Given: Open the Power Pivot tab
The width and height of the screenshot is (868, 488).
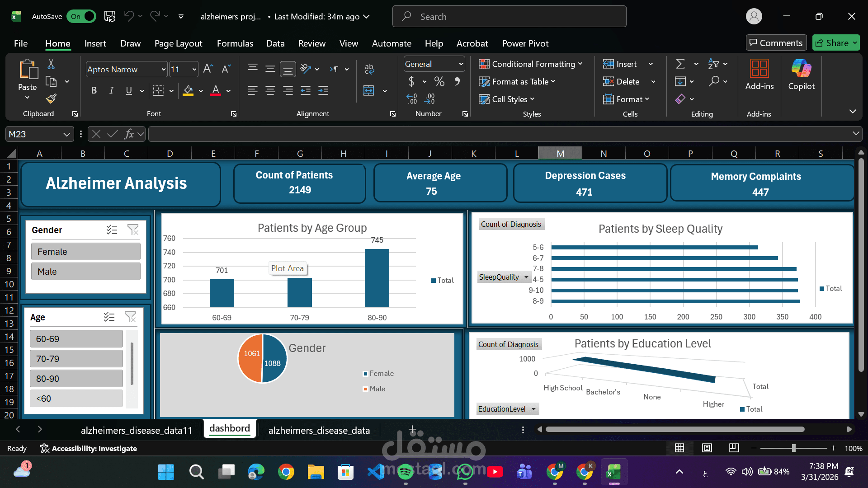Looking at the screenshot, I should click(525, 43).
